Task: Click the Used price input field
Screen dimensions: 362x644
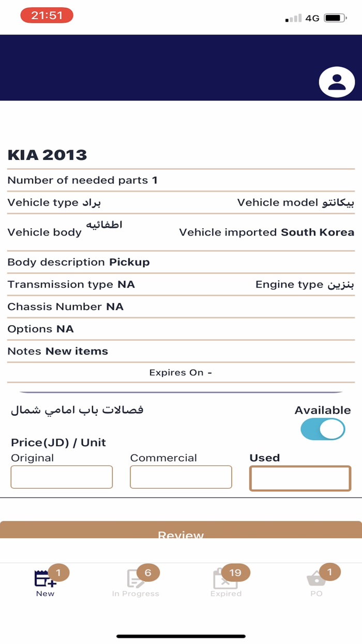Action: point(300,478)
